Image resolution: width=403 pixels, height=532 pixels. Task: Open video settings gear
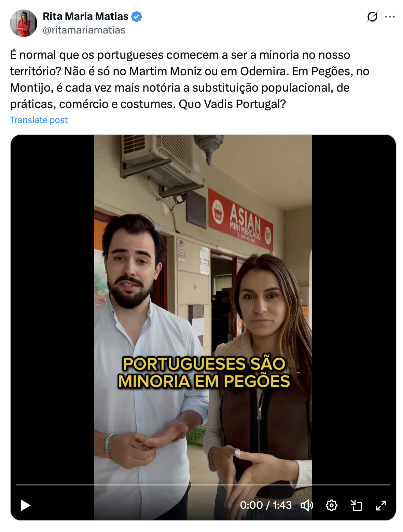[331, 505]
